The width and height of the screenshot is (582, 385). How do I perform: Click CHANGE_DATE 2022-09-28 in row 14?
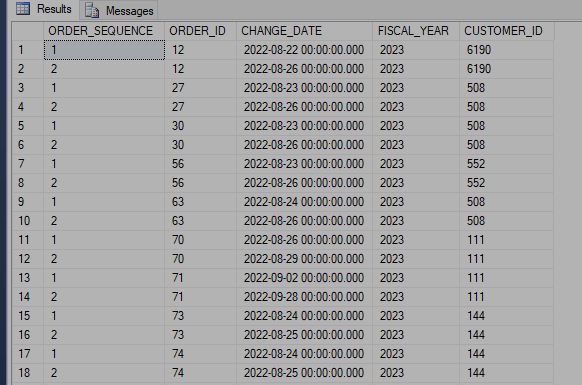(x=304, y=297)
